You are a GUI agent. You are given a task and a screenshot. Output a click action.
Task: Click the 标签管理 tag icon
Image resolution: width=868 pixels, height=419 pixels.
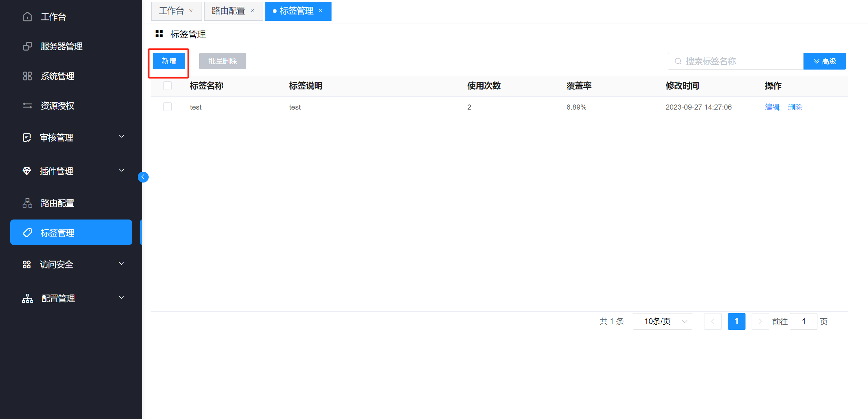click(x=27, y=233)
